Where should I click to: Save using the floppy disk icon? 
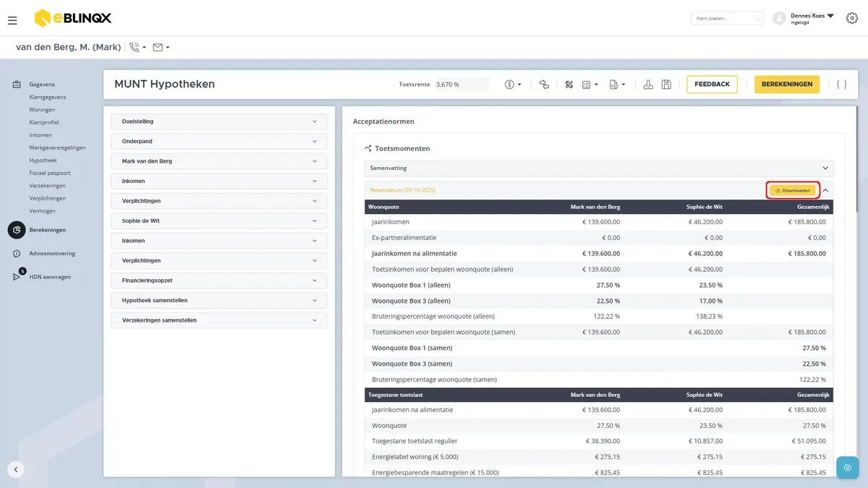(x=666, y=85)
